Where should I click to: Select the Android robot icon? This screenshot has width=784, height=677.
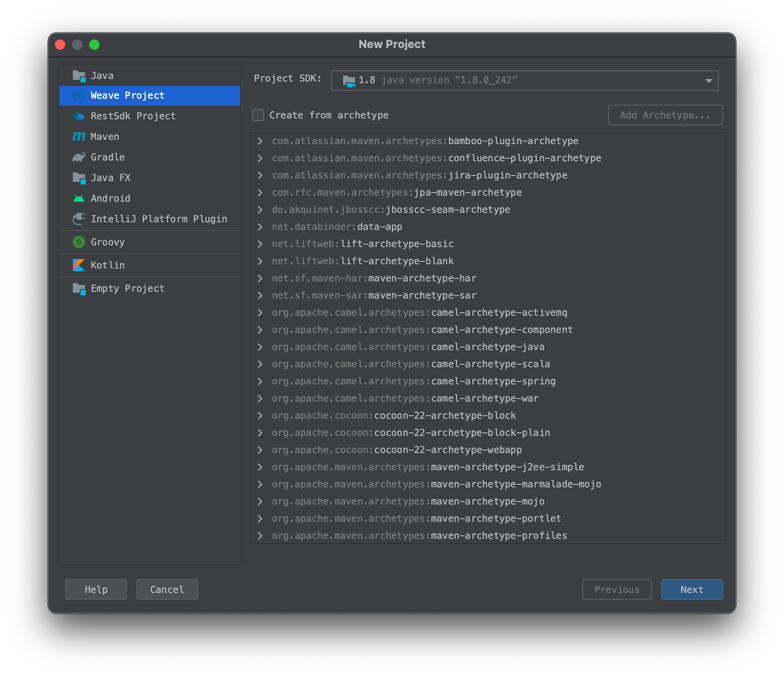pos(79,198)
